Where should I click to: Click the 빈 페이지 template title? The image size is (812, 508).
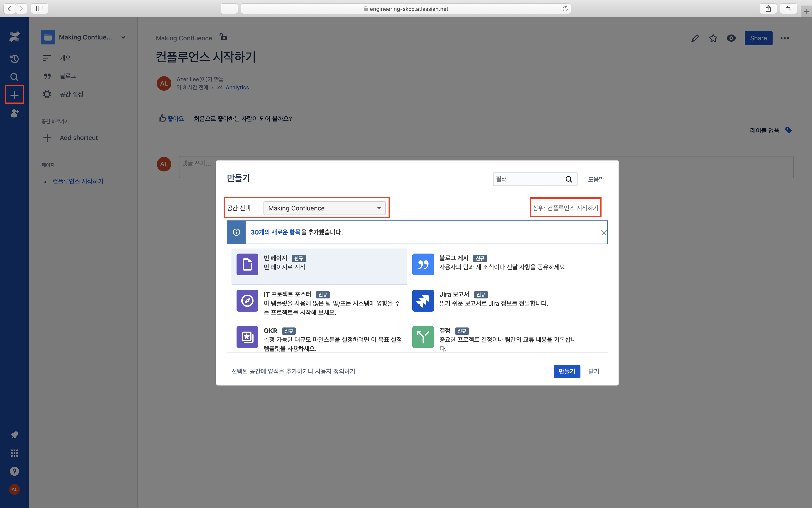[275, 258]
